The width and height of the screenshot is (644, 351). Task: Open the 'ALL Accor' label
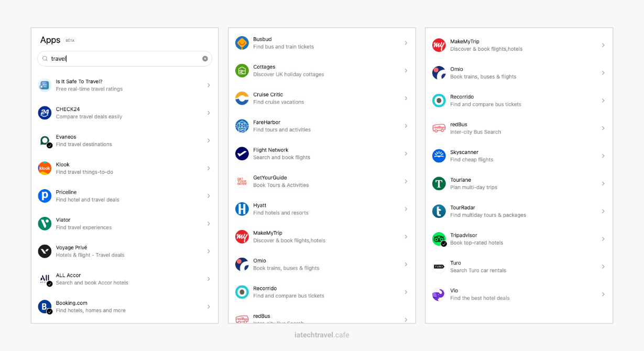click(68, 275)
